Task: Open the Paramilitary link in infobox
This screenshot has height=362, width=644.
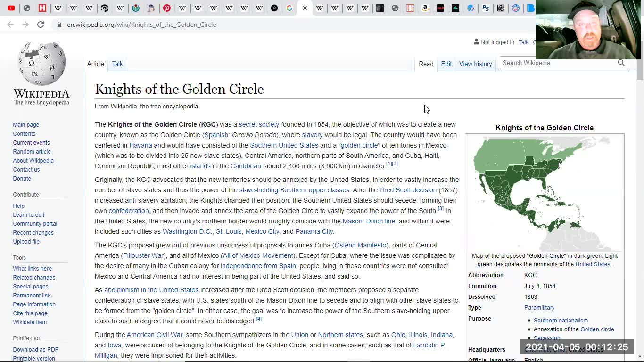Action: pos(539,308)
